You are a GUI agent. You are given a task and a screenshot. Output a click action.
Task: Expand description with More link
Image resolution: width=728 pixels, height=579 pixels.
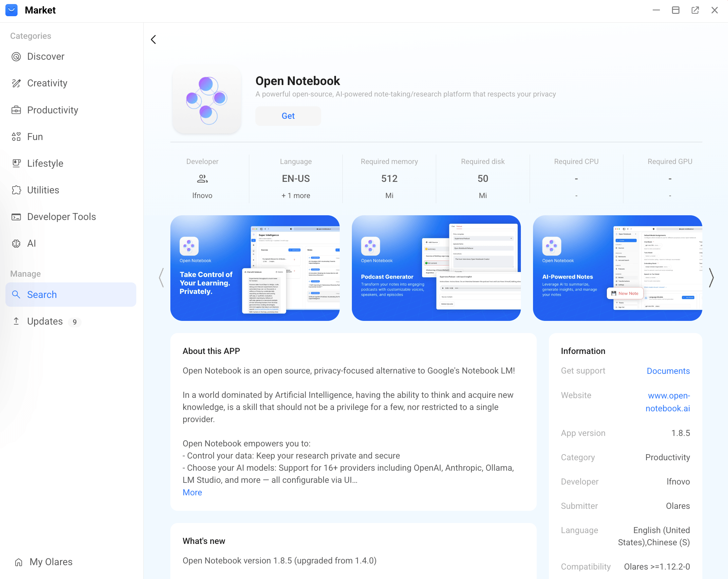tap(192, 493)
